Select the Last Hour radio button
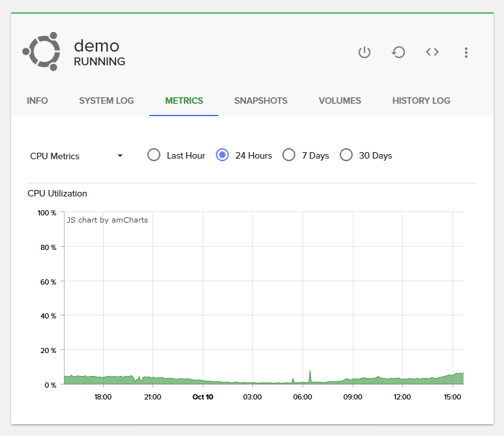This screenshot has height=436, width=504. pos(154,155)
